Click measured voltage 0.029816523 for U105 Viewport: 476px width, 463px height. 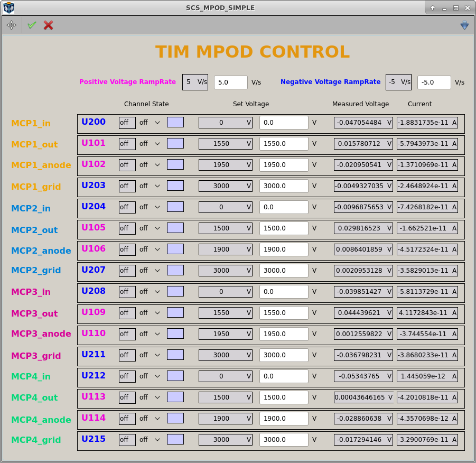click(x=363, y=228)
